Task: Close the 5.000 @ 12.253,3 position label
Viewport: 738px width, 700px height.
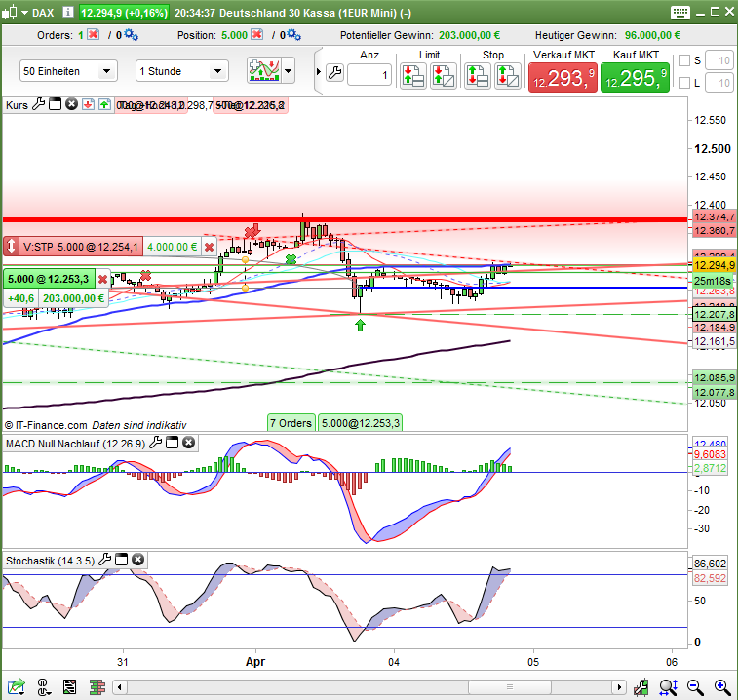Action: [102, 279]
